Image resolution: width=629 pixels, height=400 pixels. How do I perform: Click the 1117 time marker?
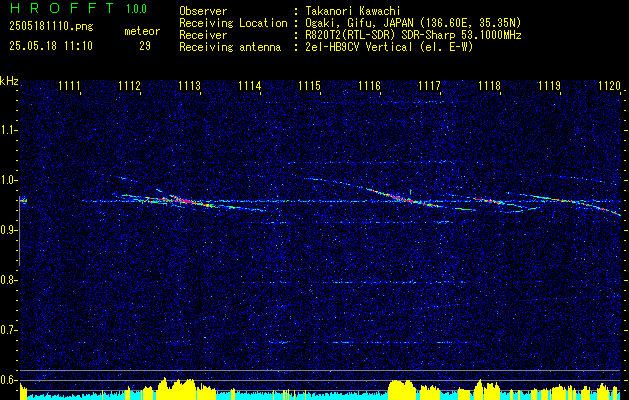point(429,85)
